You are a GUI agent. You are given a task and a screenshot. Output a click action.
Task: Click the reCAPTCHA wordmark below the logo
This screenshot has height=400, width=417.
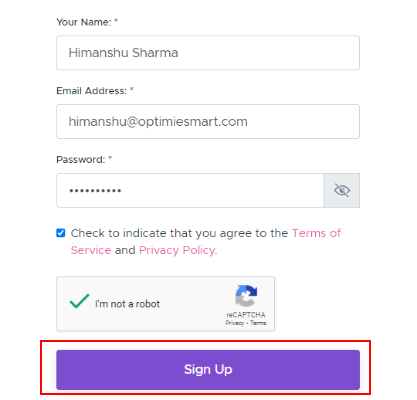pyautogui.click(x=246, y=315)
